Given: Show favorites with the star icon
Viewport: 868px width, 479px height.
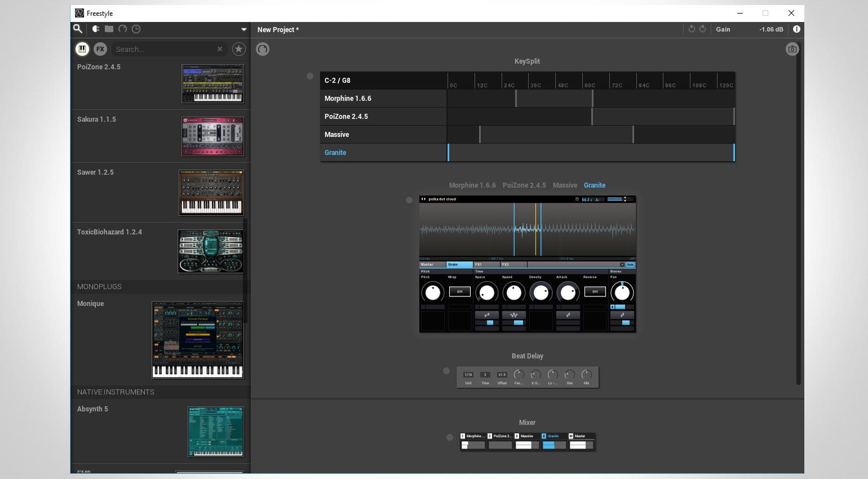Looking at the screenshot, I should [239, 49].
